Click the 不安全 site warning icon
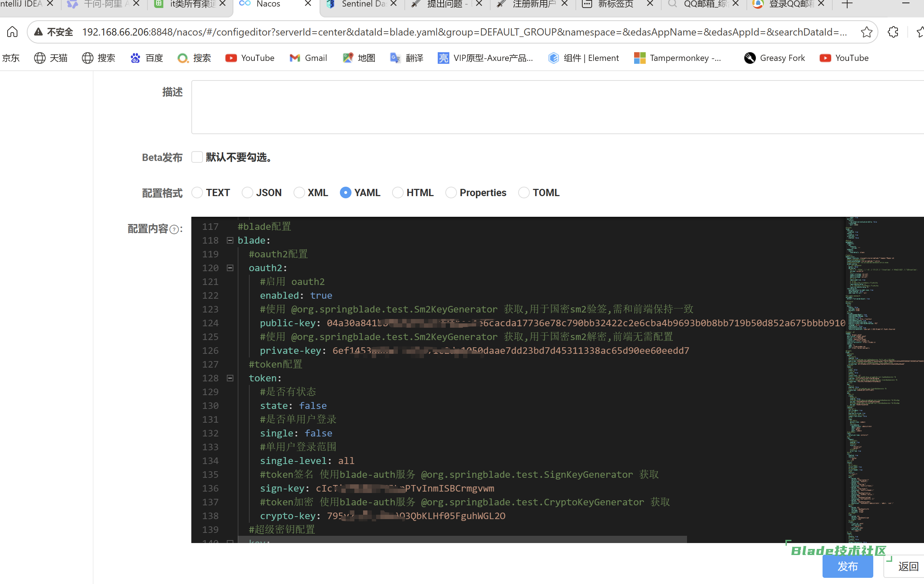The image size is (924, 584). pos(38,32)
